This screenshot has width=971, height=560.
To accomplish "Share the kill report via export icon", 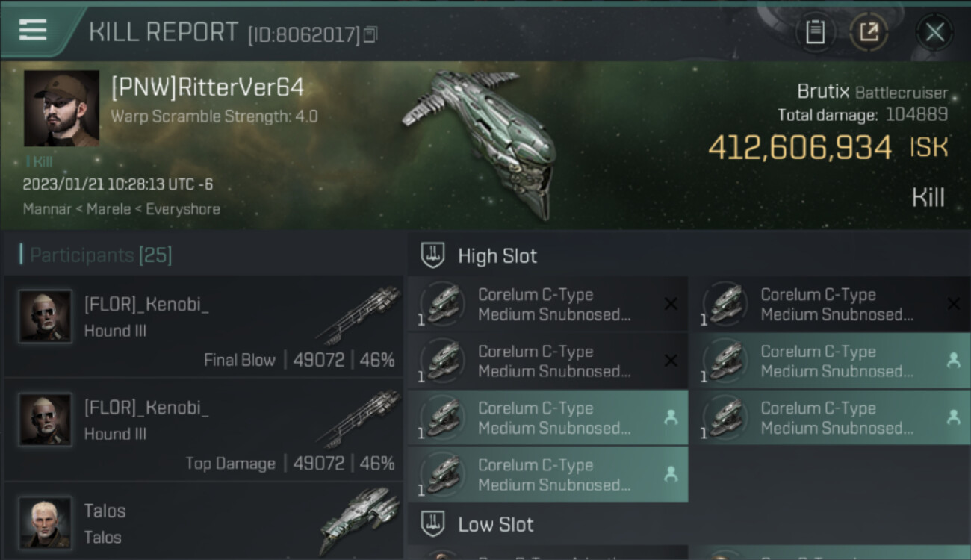I will [869, 32].
